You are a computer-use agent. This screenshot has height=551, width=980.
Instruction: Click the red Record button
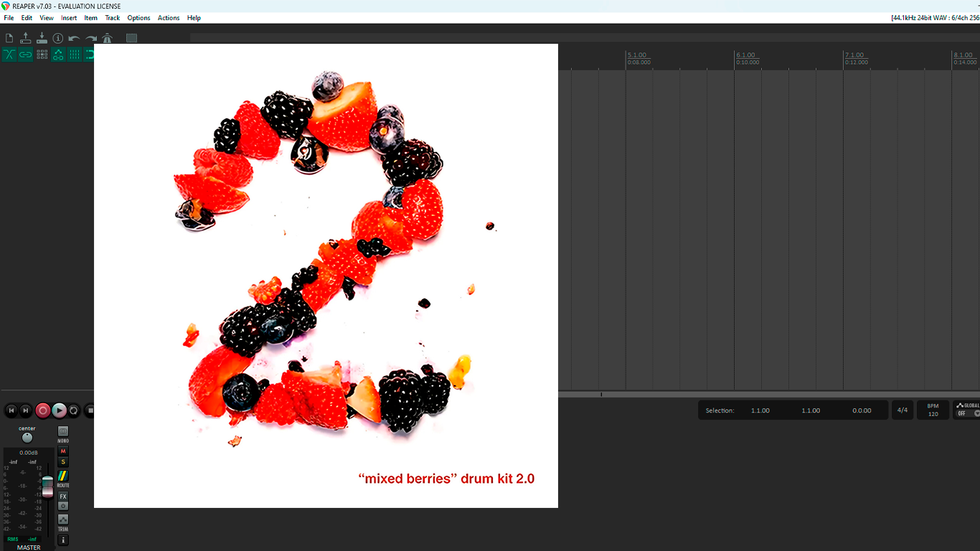coord(43,410)
